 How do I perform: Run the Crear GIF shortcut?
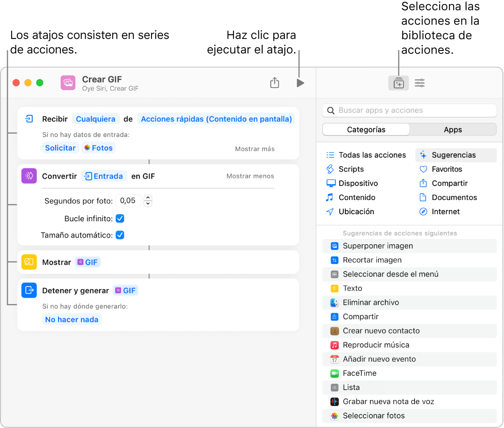300,83
